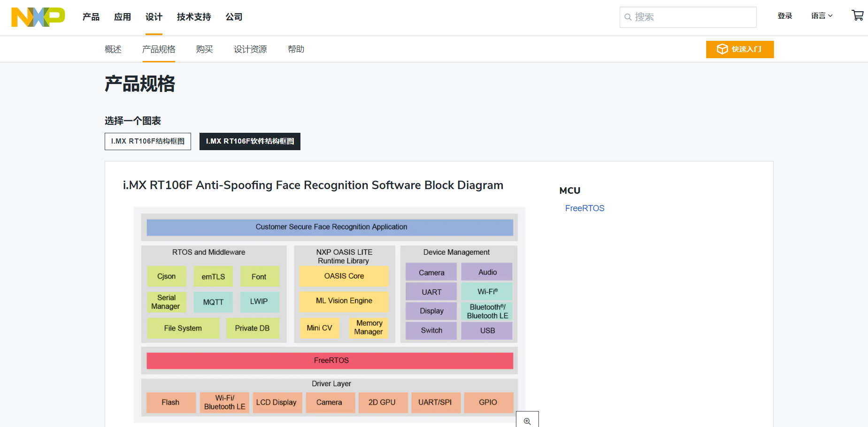Open the shopping cart icon

click(x=858, y=15)
